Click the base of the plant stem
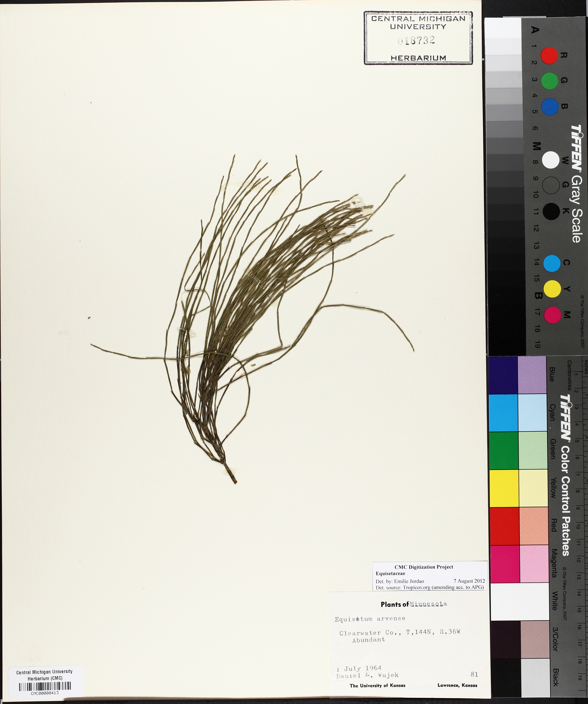This screenshot has height=704, width=588. (x=234, y=479)
